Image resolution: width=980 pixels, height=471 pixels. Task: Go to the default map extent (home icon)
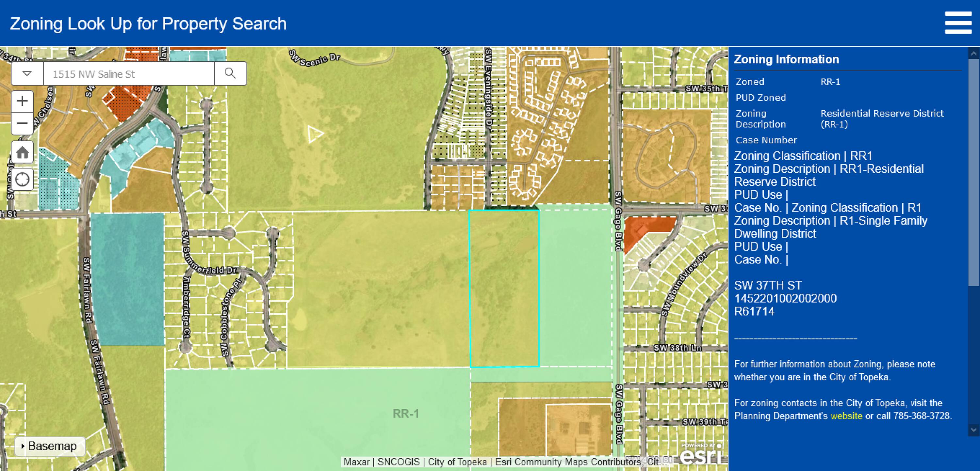click(23, 152)
